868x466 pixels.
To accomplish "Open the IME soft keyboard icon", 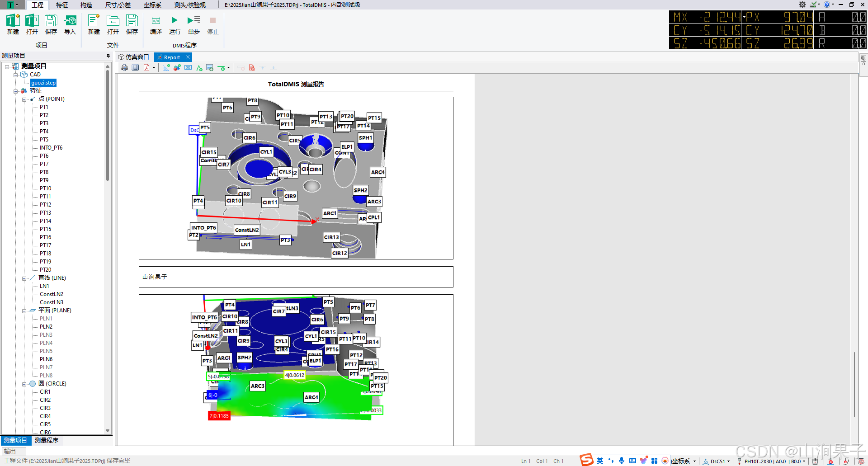I will point(632,461).
